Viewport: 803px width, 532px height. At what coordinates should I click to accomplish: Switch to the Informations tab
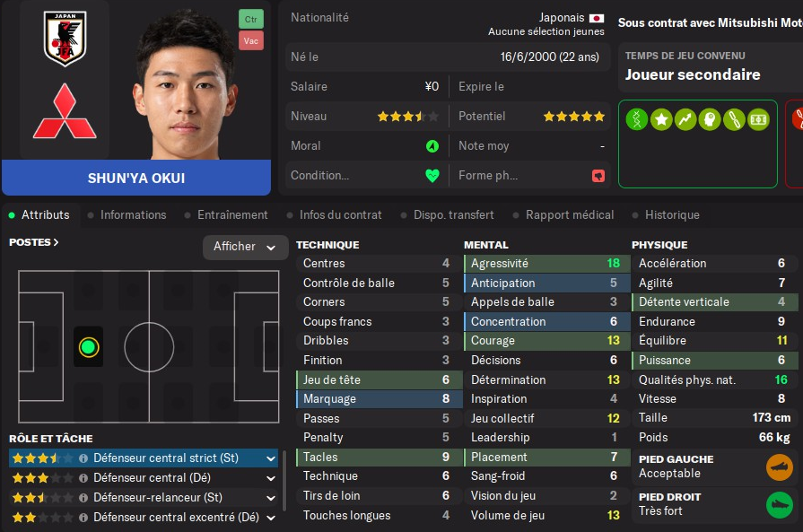[133, 215]
